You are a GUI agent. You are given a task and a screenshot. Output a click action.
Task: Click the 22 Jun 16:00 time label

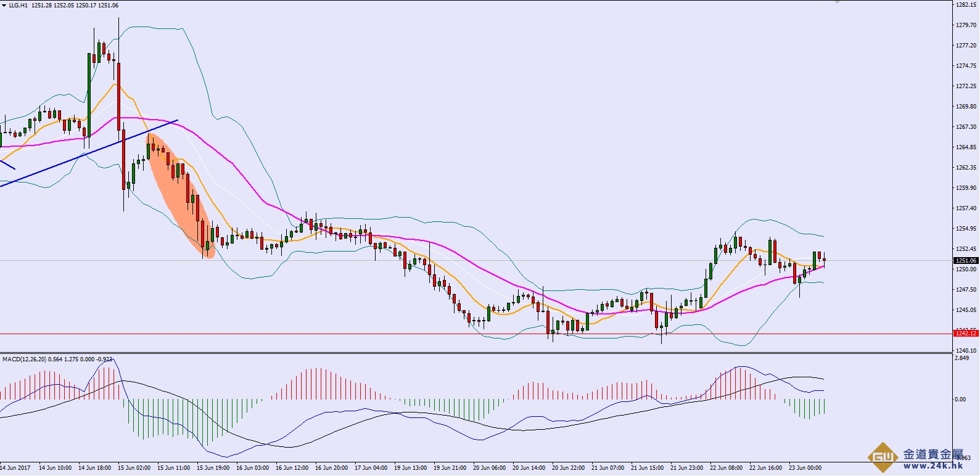765,468
